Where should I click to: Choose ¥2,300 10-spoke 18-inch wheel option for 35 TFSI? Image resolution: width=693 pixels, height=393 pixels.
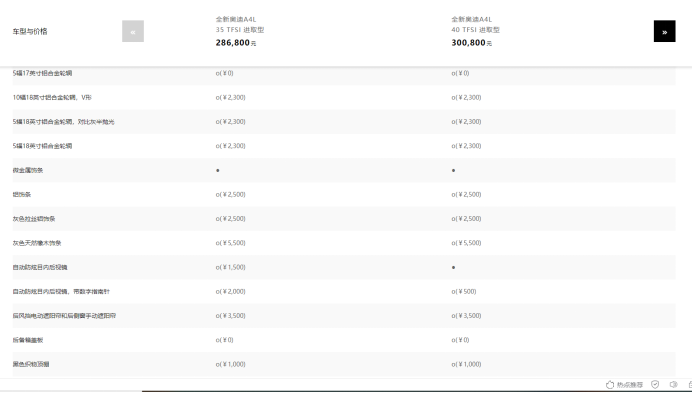(230, 97)
